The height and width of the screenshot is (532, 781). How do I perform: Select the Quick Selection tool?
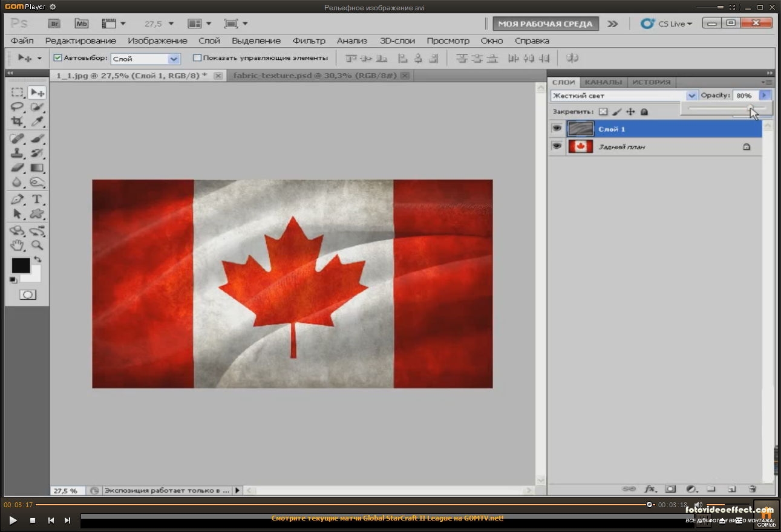click(37, 108)
